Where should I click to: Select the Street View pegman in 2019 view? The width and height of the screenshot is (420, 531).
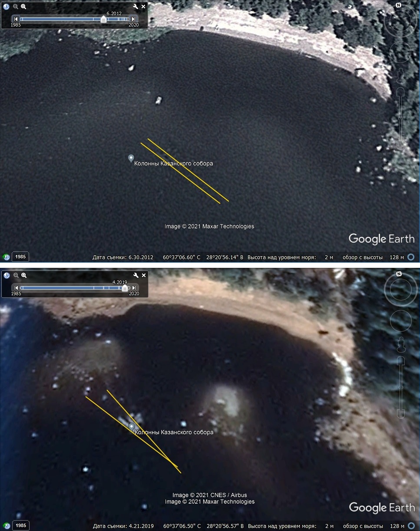400,345
